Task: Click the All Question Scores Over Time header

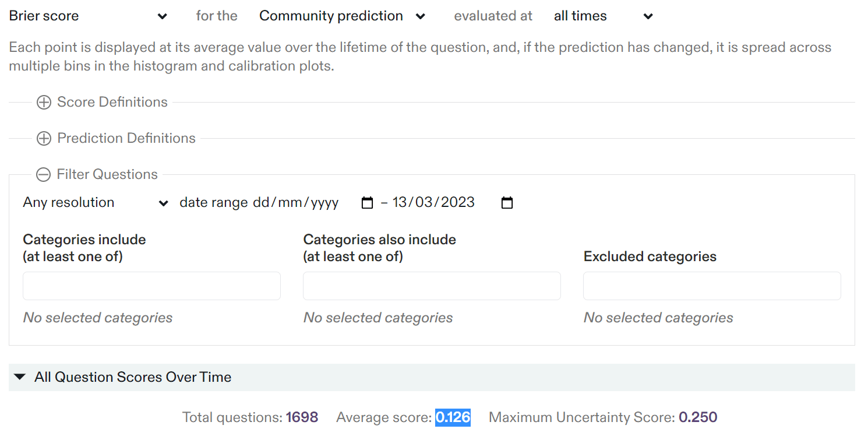Action: coord(133,377)
